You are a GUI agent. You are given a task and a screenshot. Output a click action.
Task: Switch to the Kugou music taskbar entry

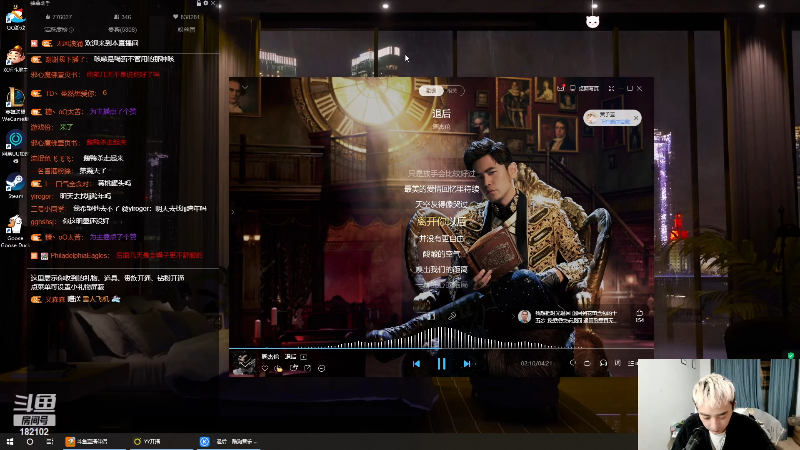point(228,441)
